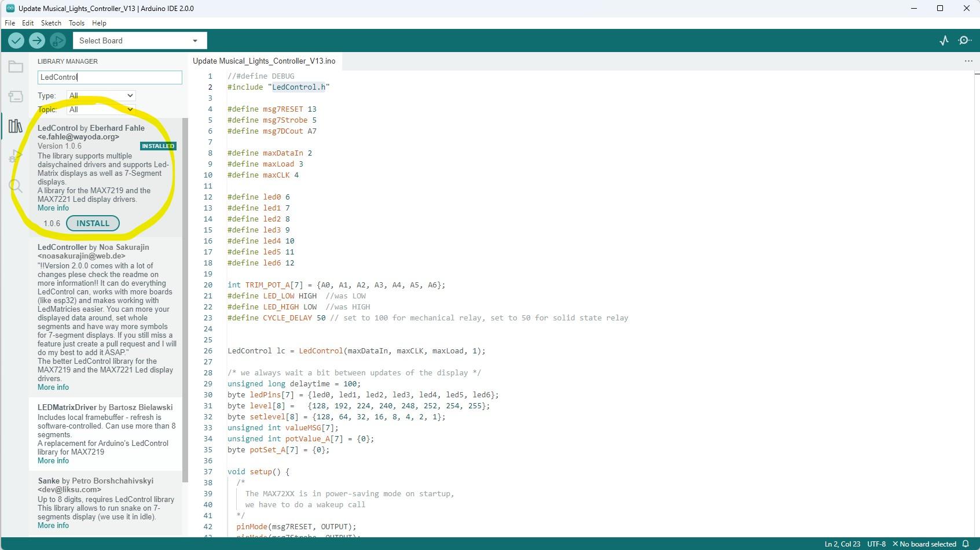
Task: Open the Type filter dropdown
Action: click(101, 95)
